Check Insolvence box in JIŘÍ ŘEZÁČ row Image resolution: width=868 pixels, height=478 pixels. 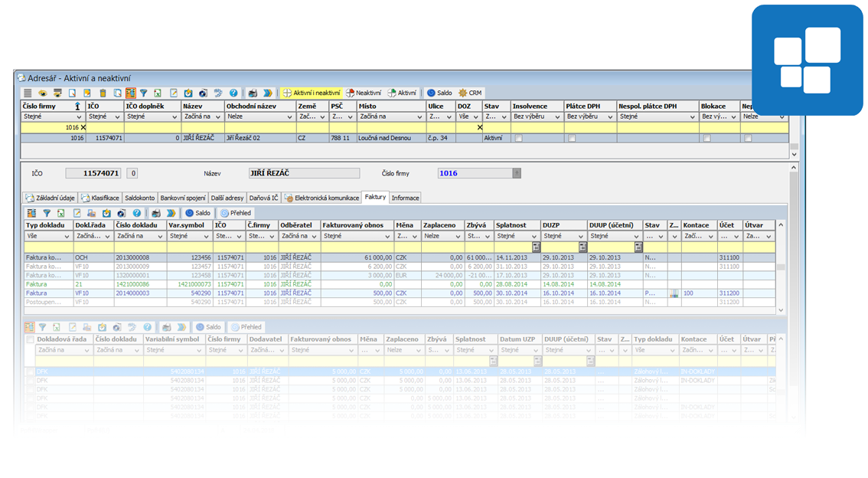point(519,139)
